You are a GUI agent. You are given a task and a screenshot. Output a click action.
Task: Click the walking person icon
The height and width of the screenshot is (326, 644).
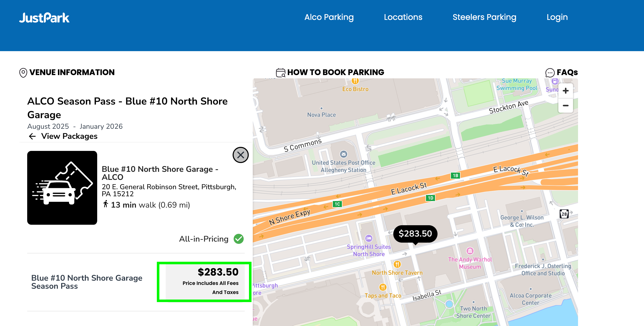[106, 204]
